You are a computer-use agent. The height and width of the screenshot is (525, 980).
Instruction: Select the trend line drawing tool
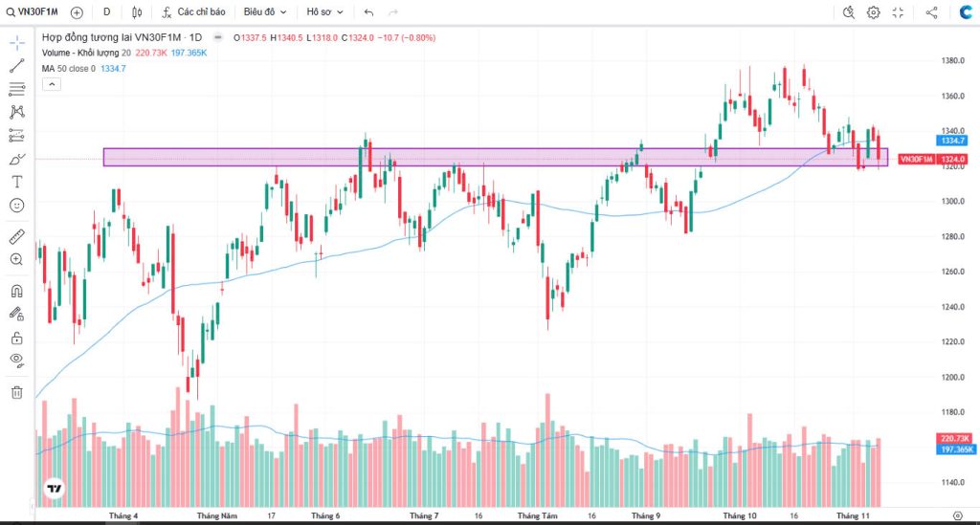click(x=16, y=66)
